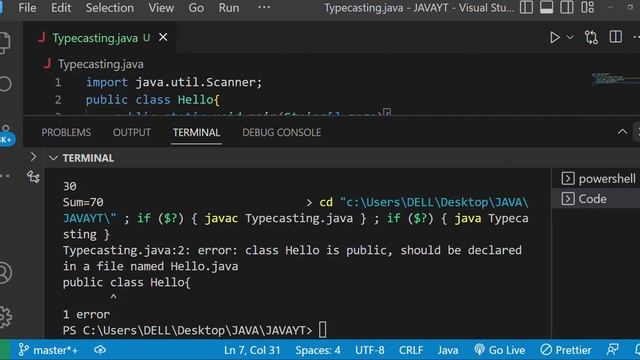Expand the collapsed section chevron above source icon
The height and width of the screenshot is (360, 640).
point(33,157)
